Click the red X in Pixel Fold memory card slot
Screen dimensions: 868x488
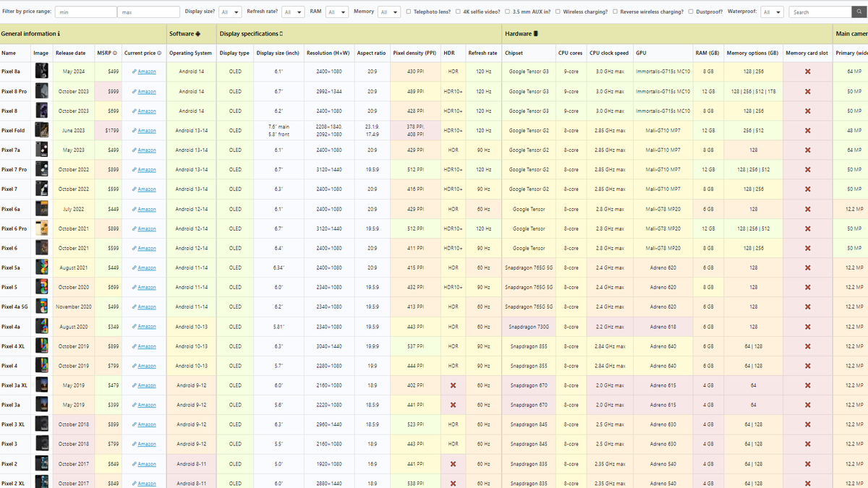[807, 130]
